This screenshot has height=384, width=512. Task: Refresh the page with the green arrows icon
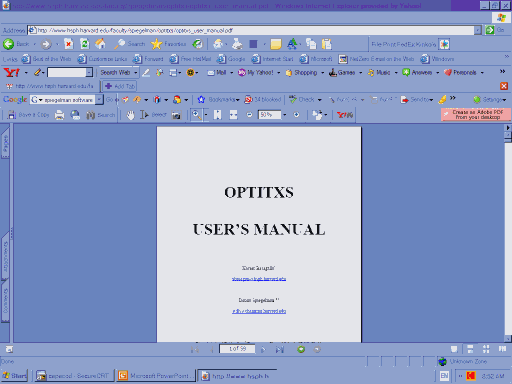coord(85,44)
